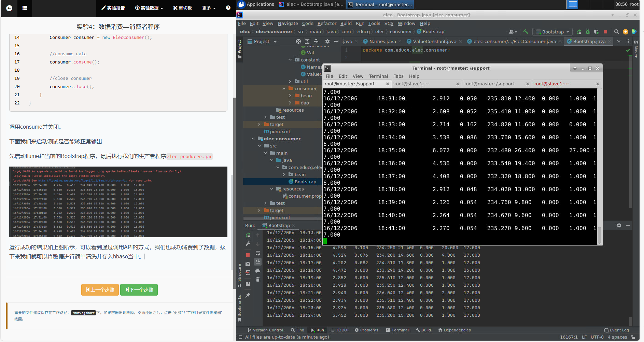Open the Refactor menu
This screenshot has width=644, height=342.
tap(326, 23)
